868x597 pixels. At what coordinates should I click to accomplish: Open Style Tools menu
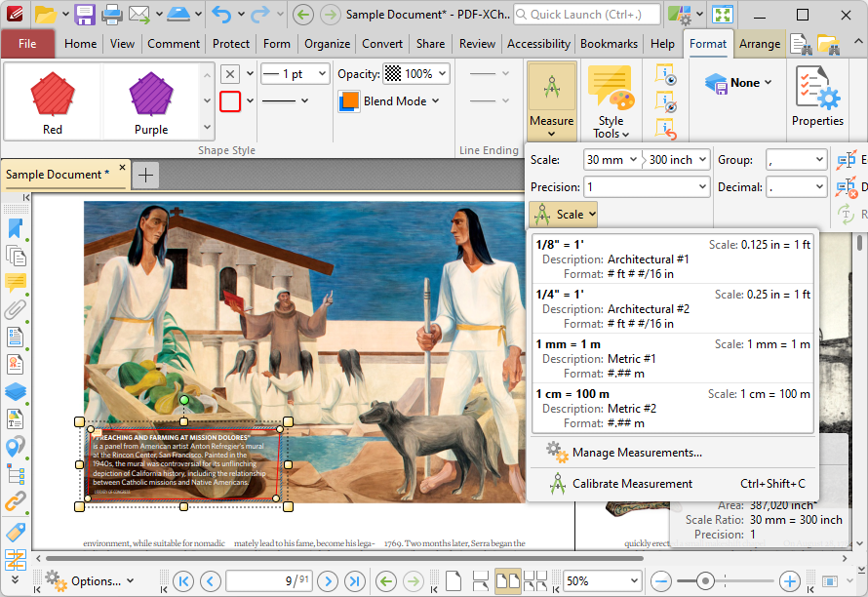tap(612, 101)
